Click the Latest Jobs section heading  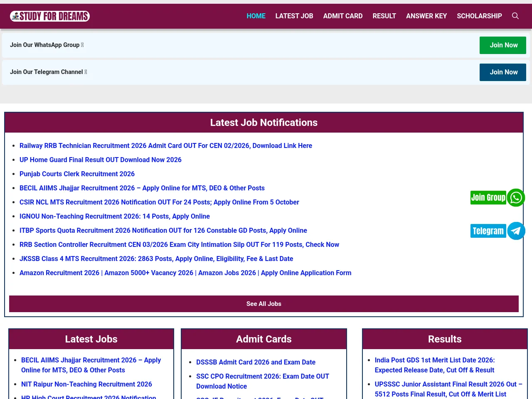(91, 339)
